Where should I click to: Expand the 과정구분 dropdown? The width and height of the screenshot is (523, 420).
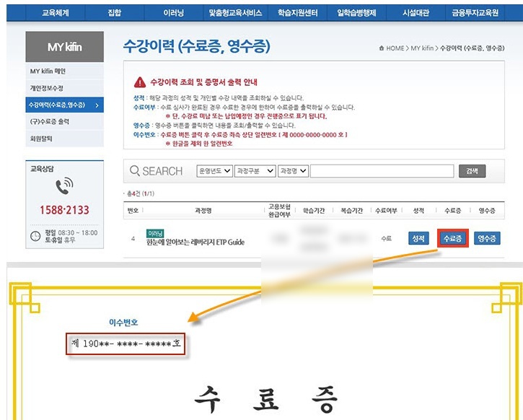point(256,171)
